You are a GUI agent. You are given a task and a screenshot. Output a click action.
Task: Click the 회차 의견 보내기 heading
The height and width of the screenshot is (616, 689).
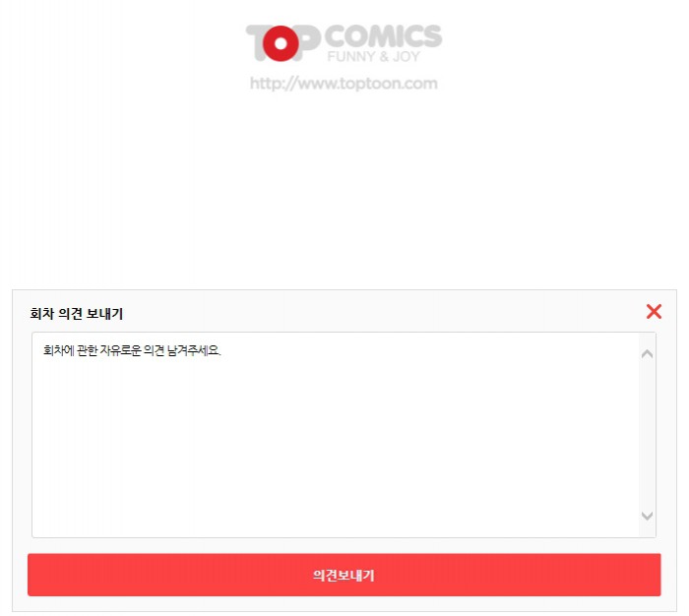(77, 314)
